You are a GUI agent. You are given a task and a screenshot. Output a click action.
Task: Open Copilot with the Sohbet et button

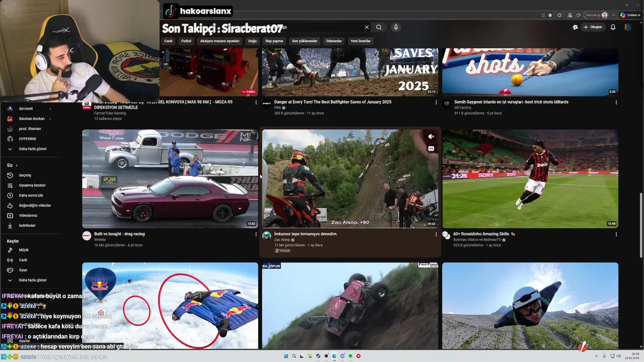[630, 15]
